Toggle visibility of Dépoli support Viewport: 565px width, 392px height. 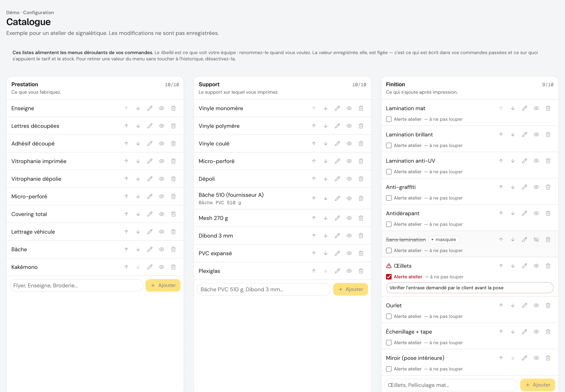pos(349,179)
